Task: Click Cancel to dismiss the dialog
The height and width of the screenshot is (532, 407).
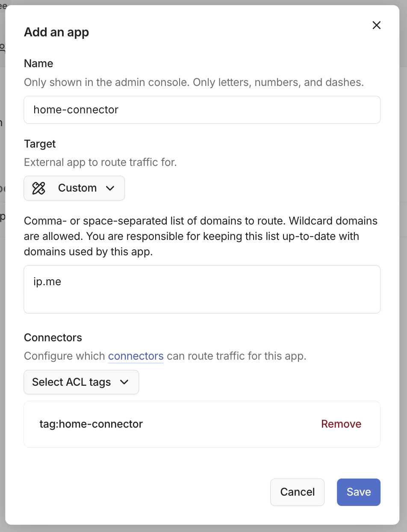Action: 297,492
